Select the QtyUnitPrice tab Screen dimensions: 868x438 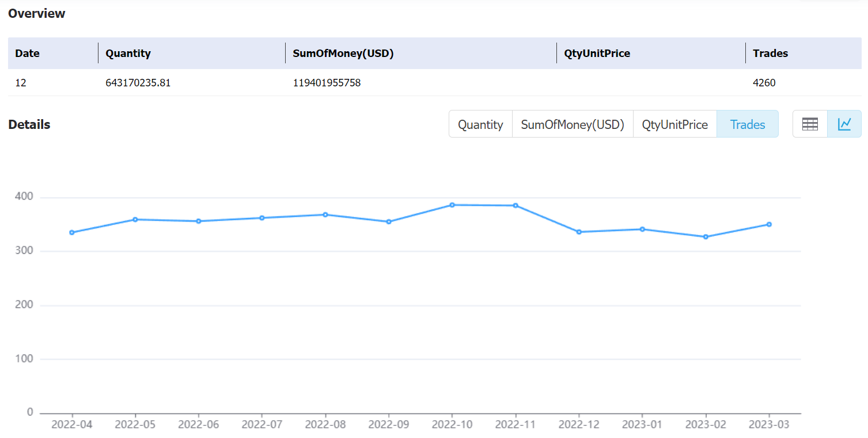click(x=675, y=124)
